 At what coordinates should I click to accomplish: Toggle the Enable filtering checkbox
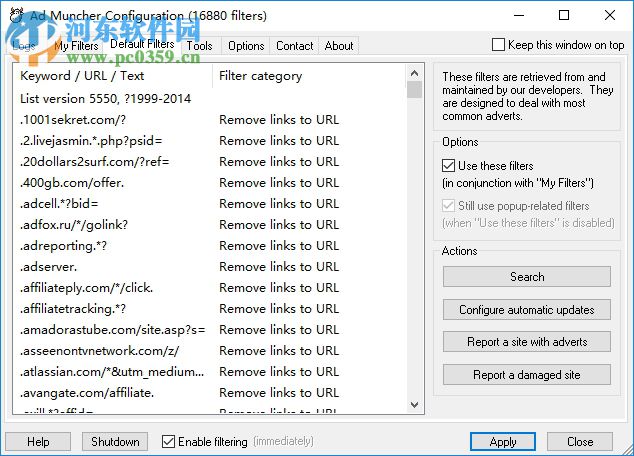click(x=168, y=441)
